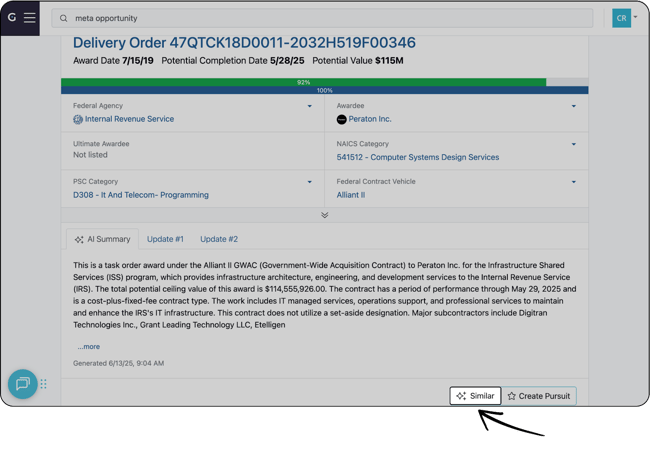This screenshot has width=650, height=450.
Task: Click the green 92% progress bar
Action: pyautogui.click(x=303, y=82)
